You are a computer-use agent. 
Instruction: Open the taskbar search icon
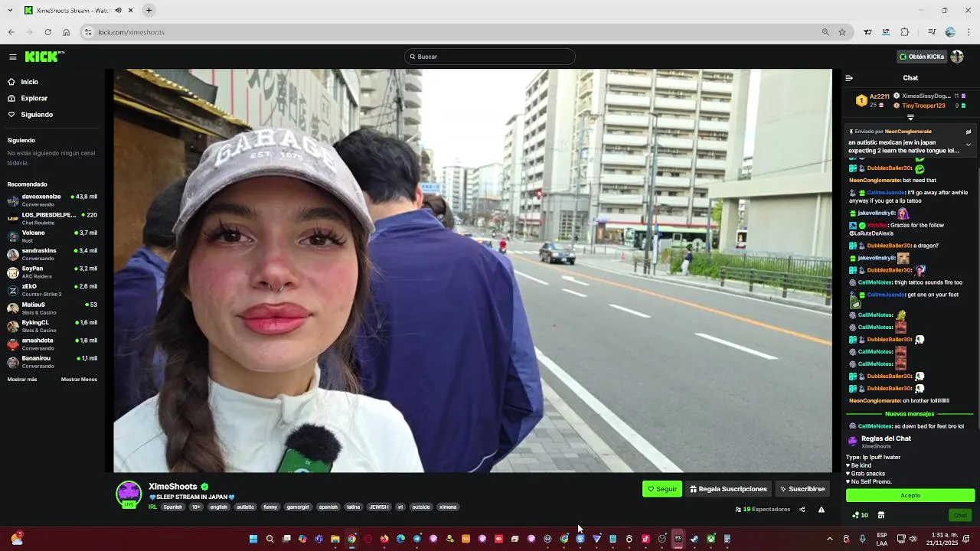tap(269, 539)
